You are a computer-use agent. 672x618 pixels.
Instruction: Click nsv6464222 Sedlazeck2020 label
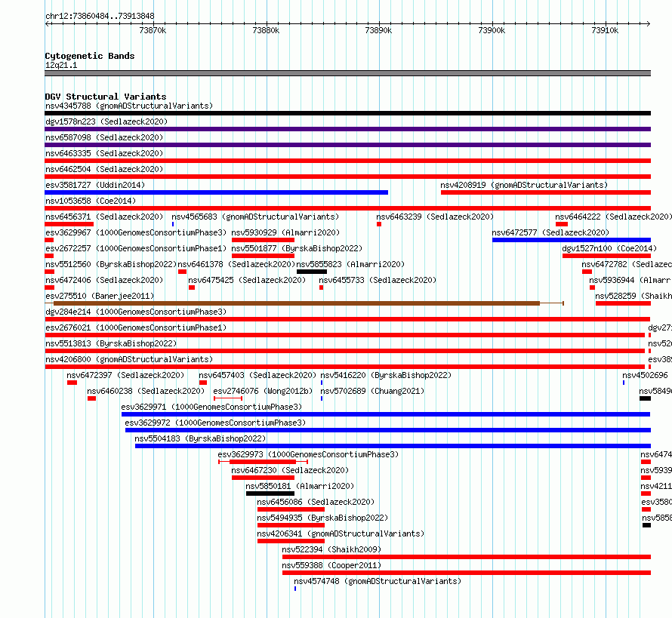pos(613,217)
